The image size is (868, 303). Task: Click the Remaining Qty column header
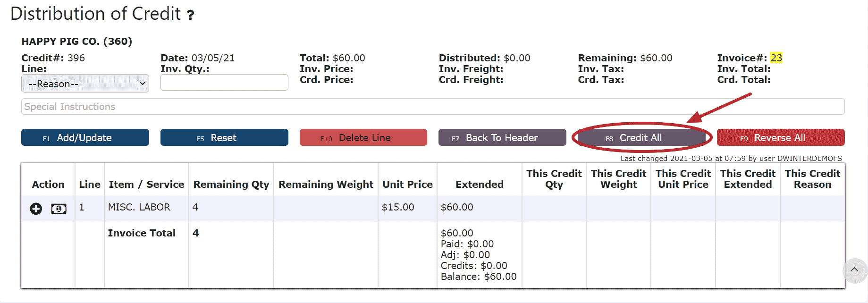(231, 185)
